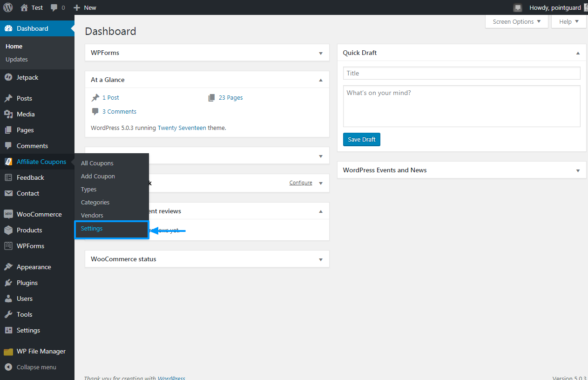The image size is (588, 380).
Task: Click the WooCommerce sidebar icon
Action: 8,214
